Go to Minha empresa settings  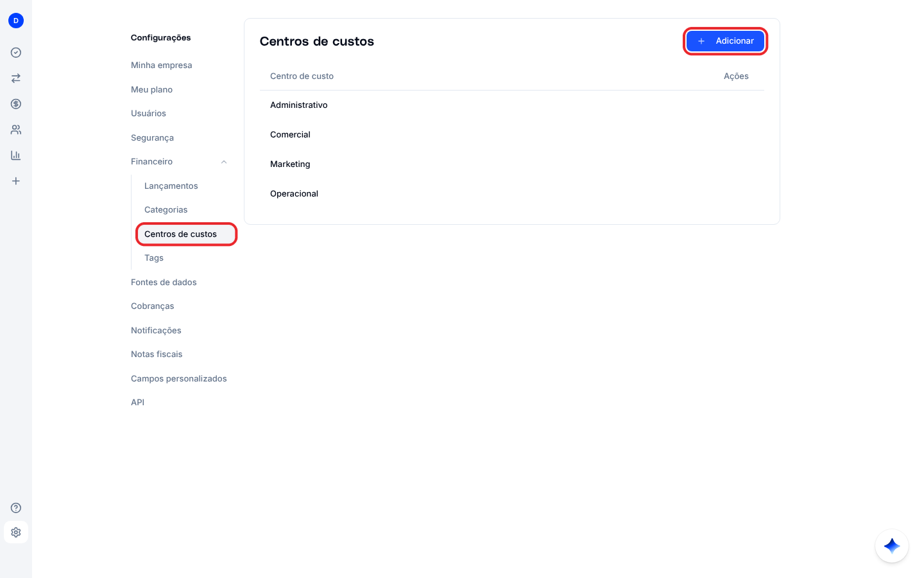162,66
